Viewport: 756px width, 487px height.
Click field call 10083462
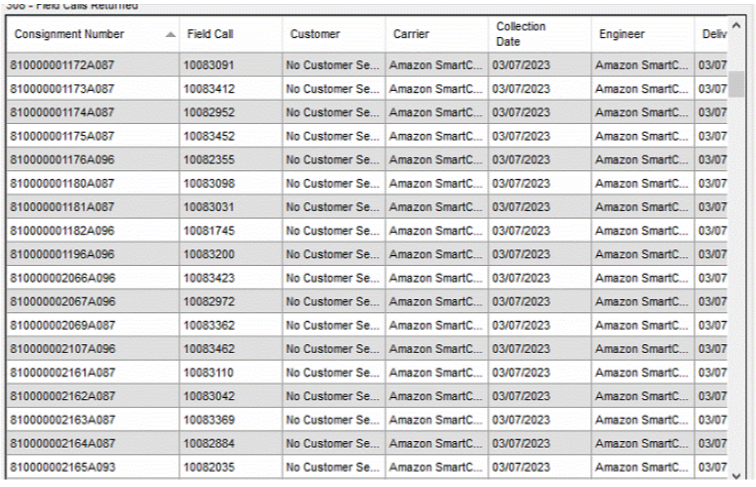[x=209, y=347]
